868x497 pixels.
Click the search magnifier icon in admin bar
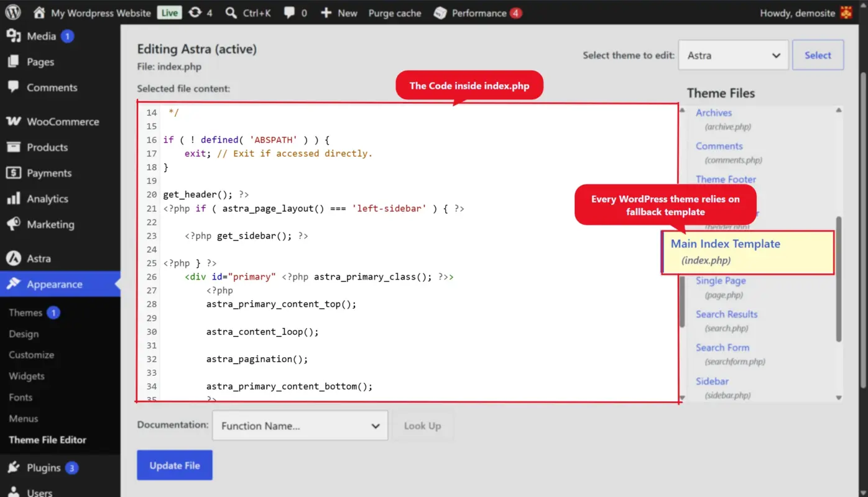click(x=231, y=12)
